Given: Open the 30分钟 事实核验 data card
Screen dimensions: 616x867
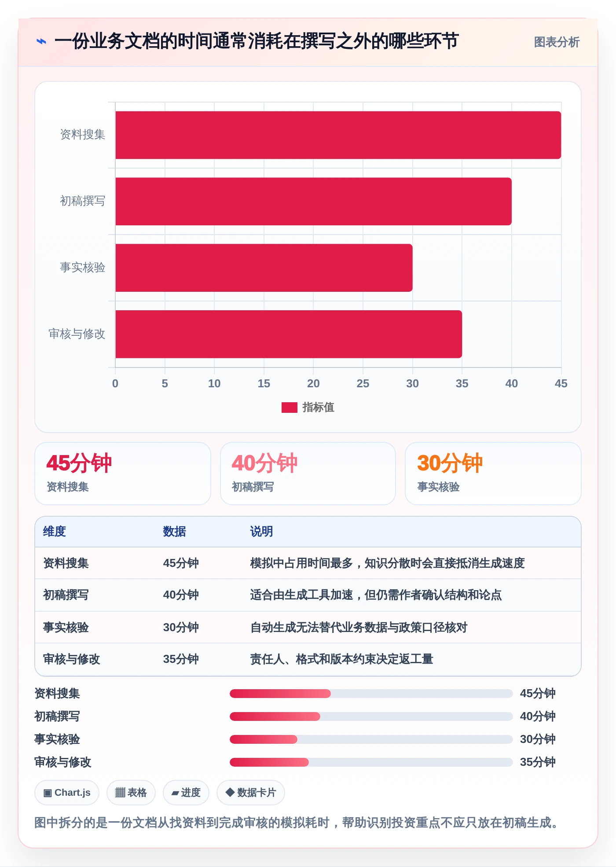Looking at the screenshot, I should 493,474.
